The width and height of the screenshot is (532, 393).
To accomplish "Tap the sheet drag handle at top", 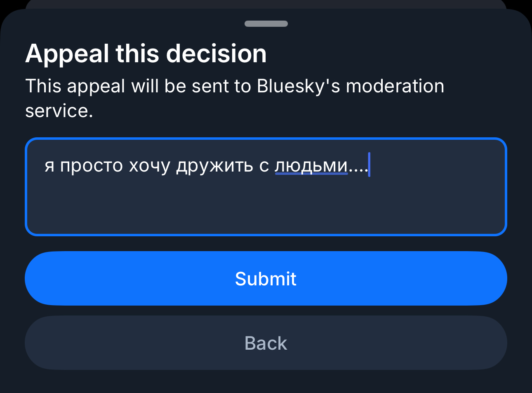I will tap(266, 24).
